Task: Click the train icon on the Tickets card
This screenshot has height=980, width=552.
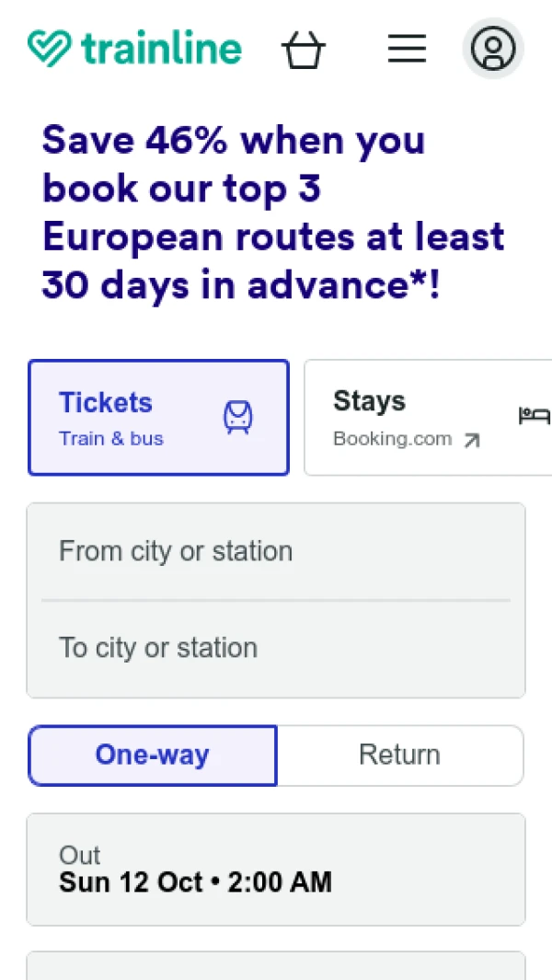Action: tap(237, 418)
